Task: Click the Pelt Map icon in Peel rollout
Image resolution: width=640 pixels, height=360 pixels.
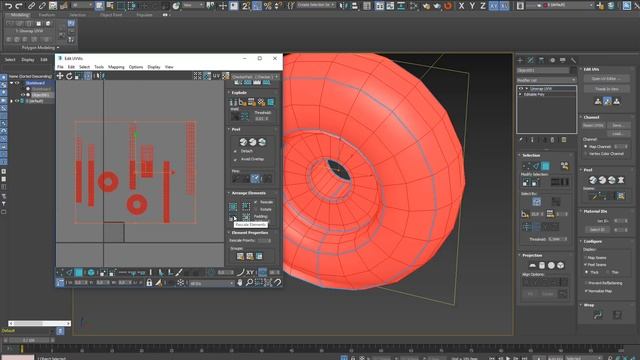Action: 620,180
